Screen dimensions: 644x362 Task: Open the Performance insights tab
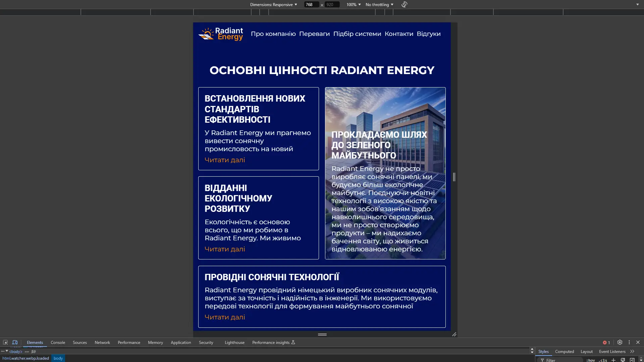point(273,342)
